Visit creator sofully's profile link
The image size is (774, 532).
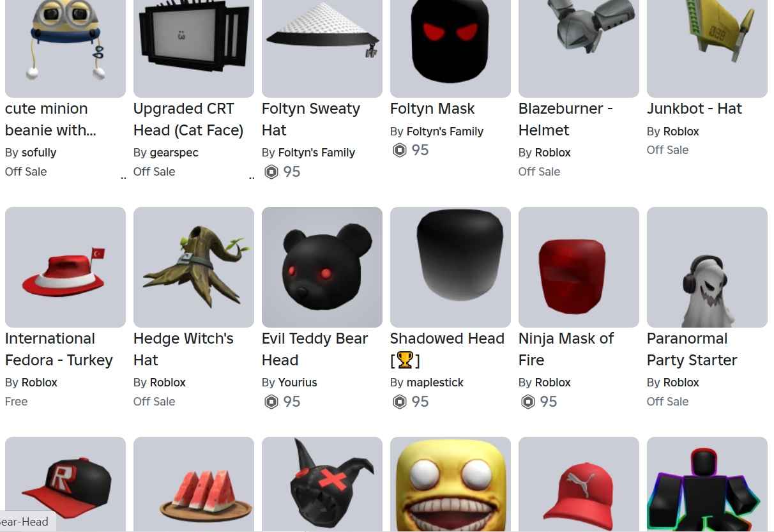[39, 153]
